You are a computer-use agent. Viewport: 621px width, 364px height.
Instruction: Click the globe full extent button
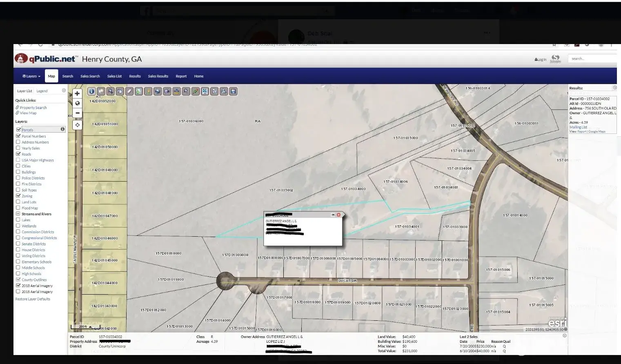click(x=77, y=103)
